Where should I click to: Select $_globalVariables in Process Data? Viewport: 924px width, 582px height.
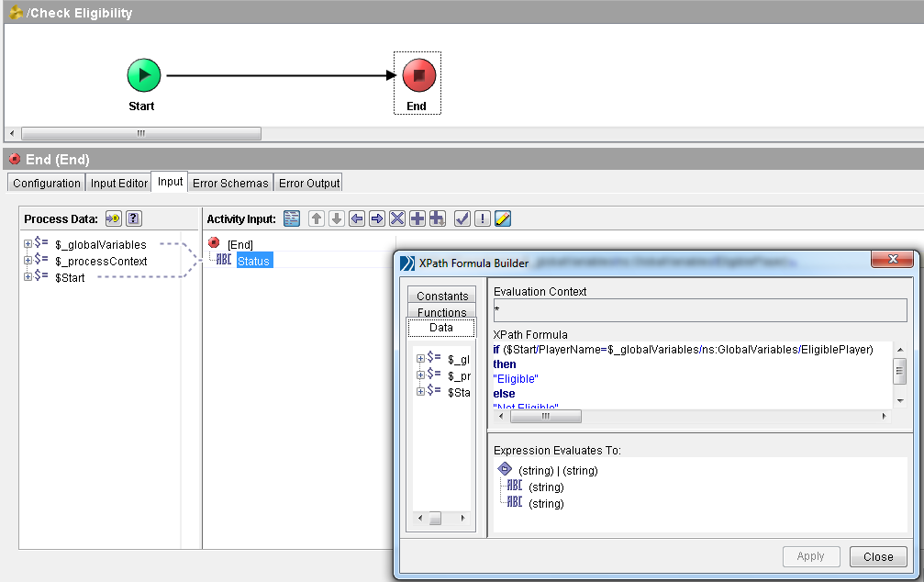click(x=101, y=245)
